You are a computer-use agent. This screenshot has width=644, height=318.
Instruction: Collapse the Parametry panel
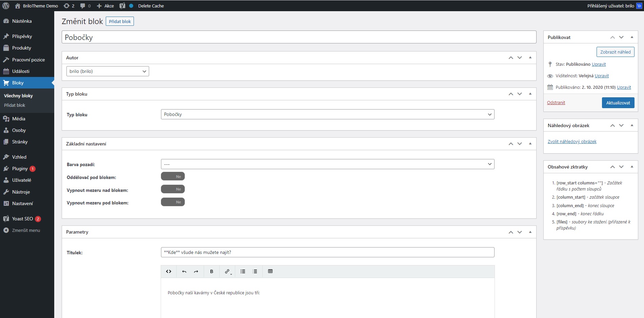coord(530,232)
